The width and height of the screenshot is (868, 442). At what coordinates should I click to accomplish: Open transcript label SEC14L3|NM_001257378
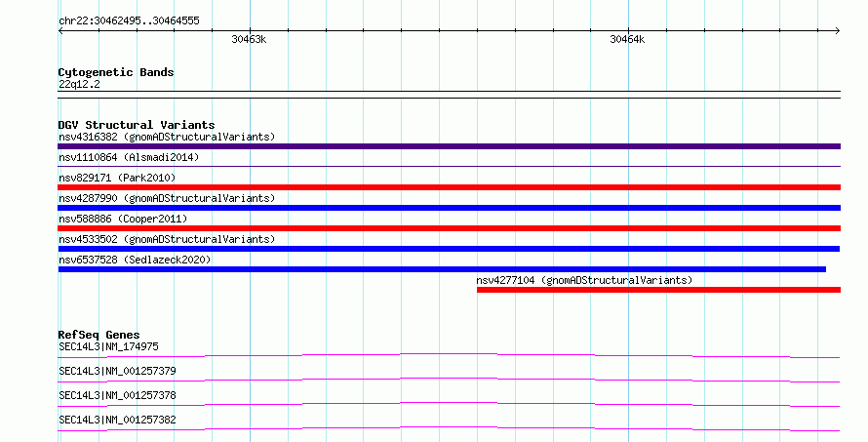(117, 395)
